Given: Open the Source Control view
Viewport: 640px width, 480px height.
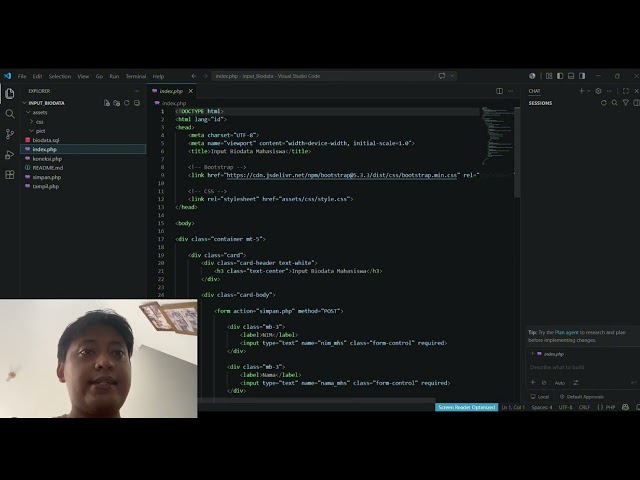Looking at the screenshot, I should [10, 134].
